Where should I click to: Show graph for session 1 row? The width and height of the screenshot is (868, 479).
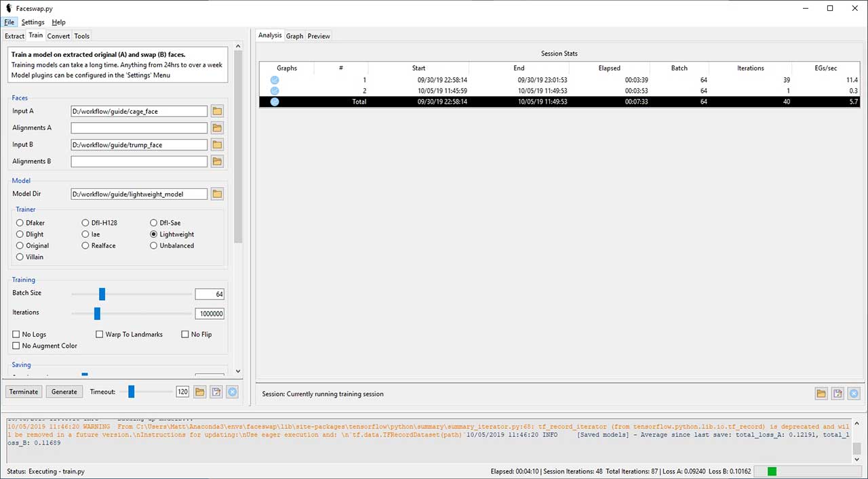point(275,80)
